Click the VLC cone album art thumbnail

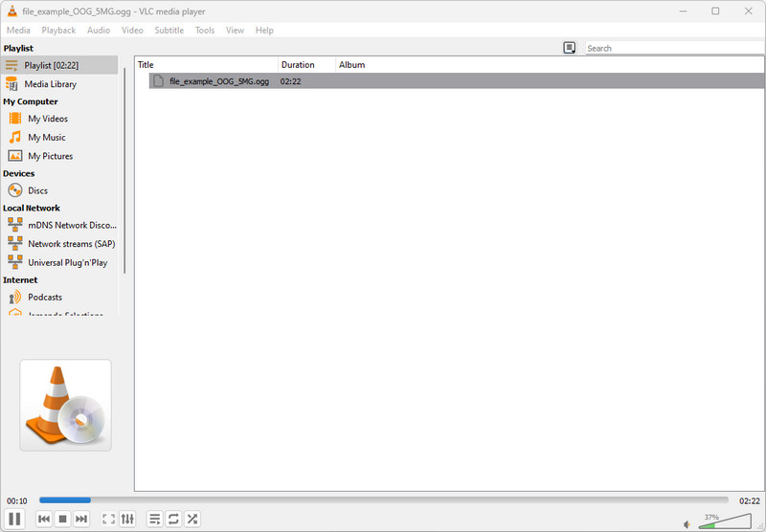pyautogui.click(x=65, y=405)
